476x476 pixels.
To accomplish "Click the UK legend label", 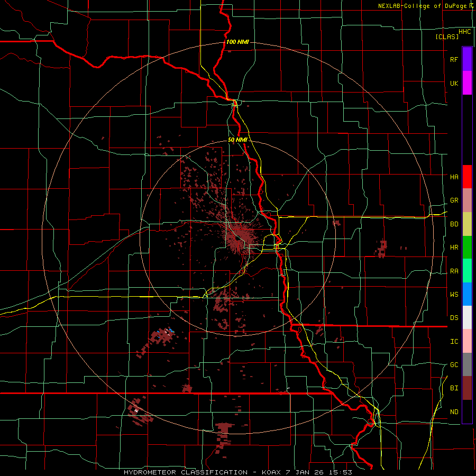I will [x=454, y=83].
